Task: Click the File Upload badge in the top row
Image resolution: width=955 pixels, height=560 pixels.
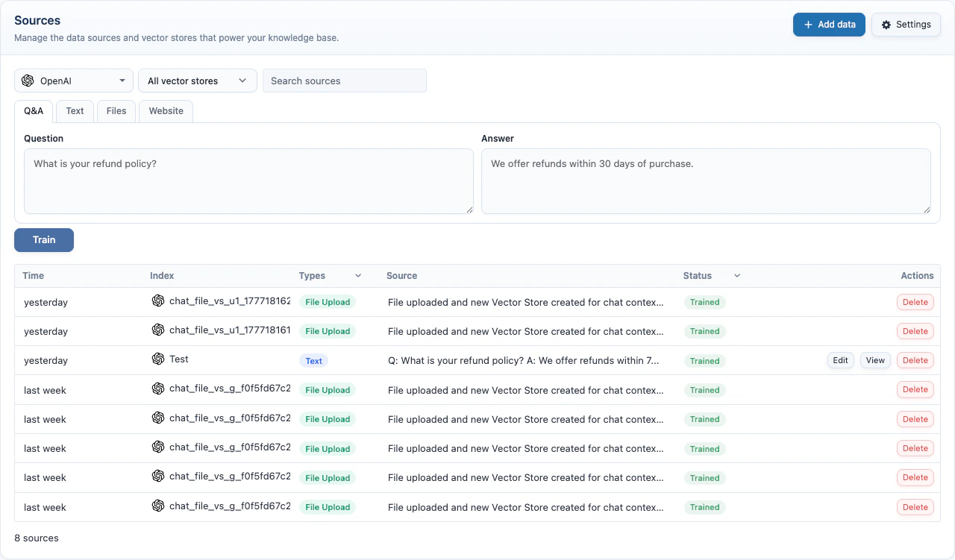Action: tap(328, 302)
